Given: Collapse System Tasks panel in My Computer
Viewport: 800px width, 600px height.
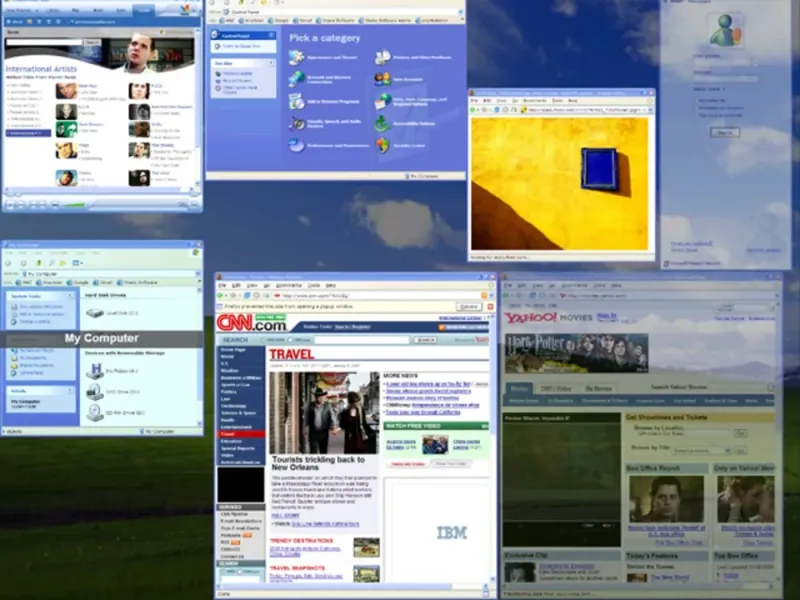Looking at the screenshot, I should point(70,296).
